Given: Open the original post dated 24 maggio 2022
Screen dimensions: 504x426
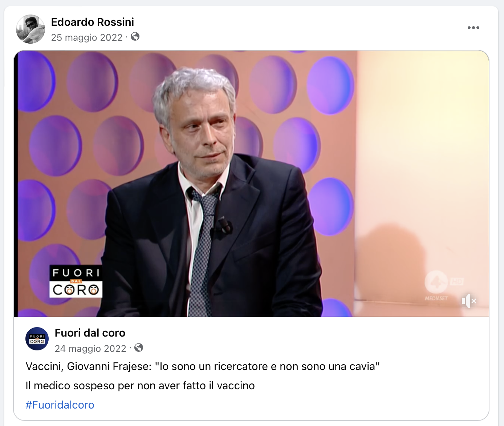Looking at the screenshot, I should click(90, 349).
